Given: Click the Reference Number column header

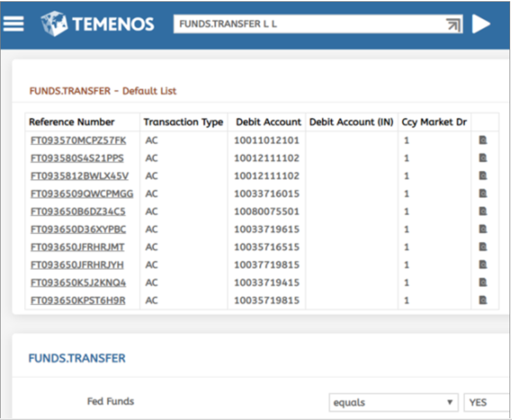Looking at the screenshot, I should pos(72,122).
